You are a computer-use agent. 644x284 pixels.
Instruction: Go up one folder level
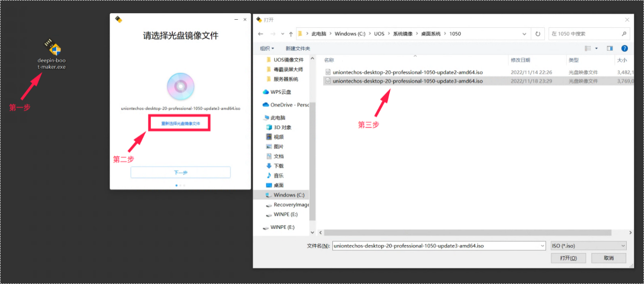(291, 34)
